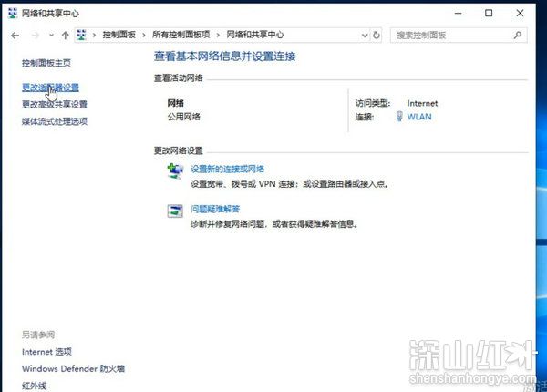547x392 pixels.
Task: Click the 搜索控制面板 search field
Action: [x=459, y=36]
